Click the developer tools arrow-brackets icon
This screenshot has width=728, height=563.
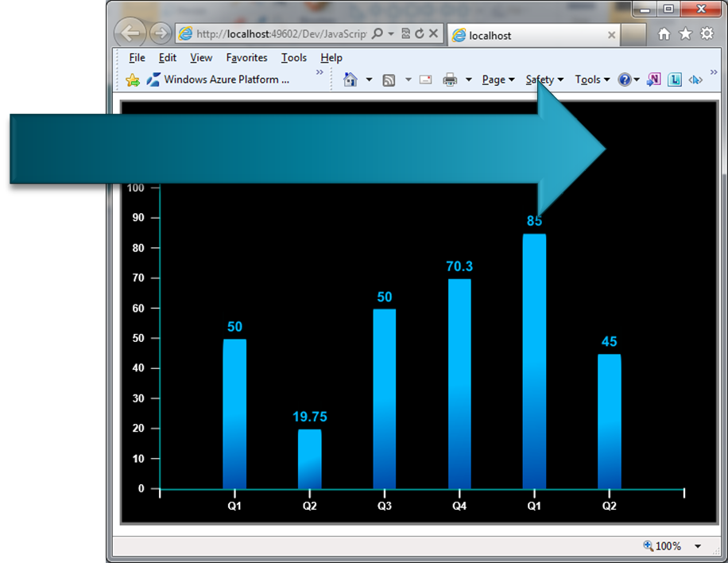point(695,80)
